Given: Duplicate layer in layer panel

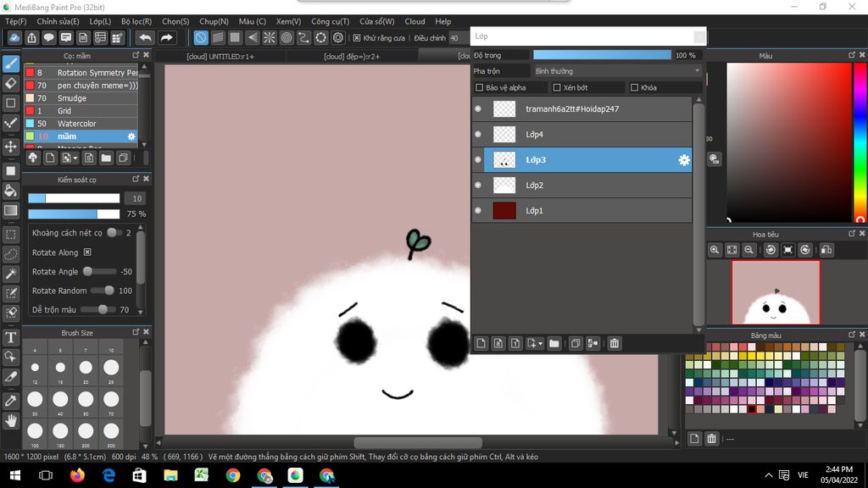Looking at the screenshot, I should (x=576, y=344).
